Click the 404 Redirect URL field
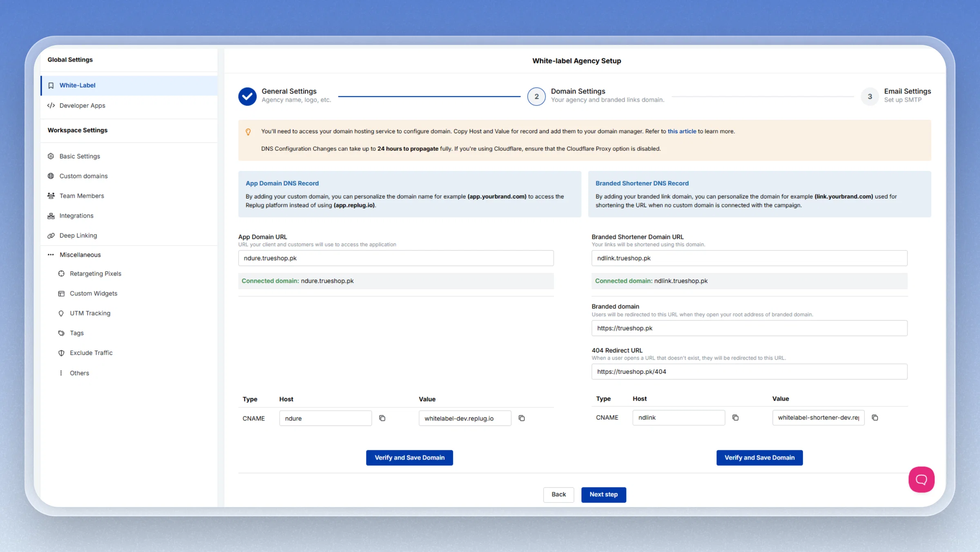Screen dimensions: 980x552 click(x=749, y=371)
